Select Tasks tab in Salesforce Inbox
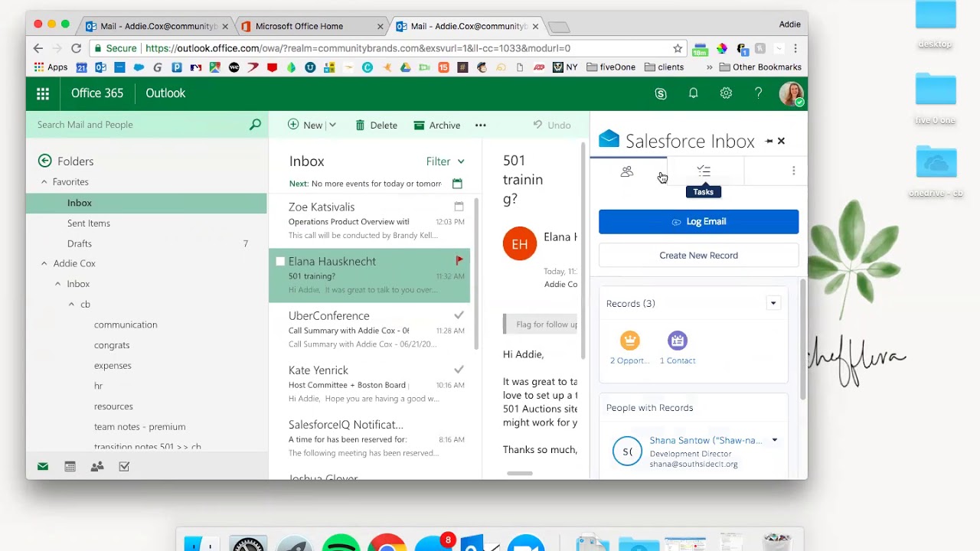 tap(704, 171)
